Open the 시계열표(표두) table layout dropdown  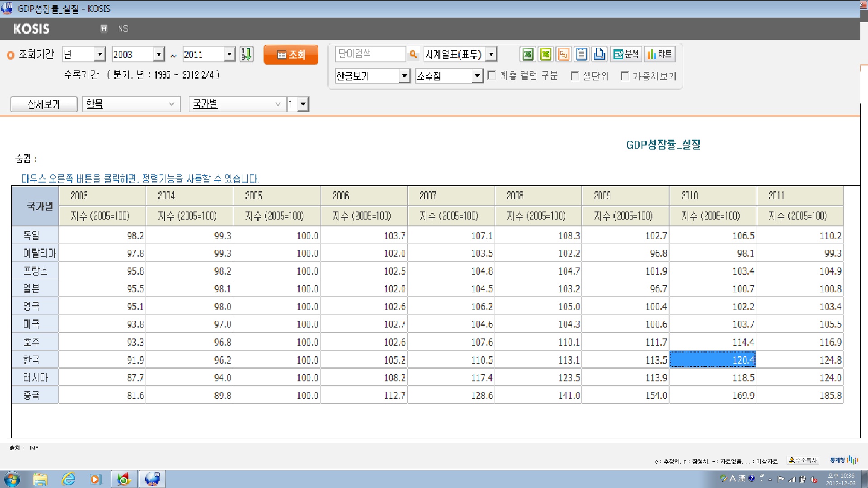(460, 54)
